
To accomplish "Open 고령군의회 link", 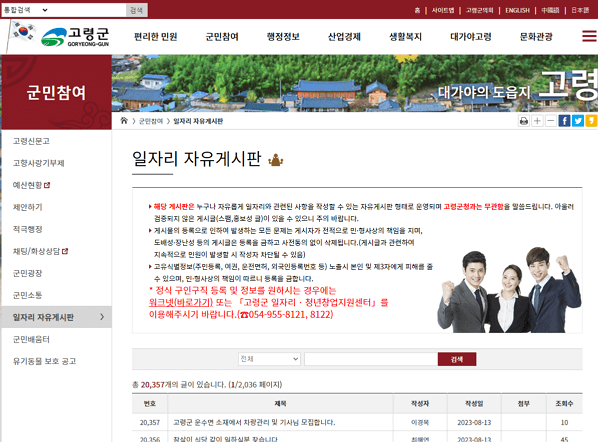I will [479, 10].
